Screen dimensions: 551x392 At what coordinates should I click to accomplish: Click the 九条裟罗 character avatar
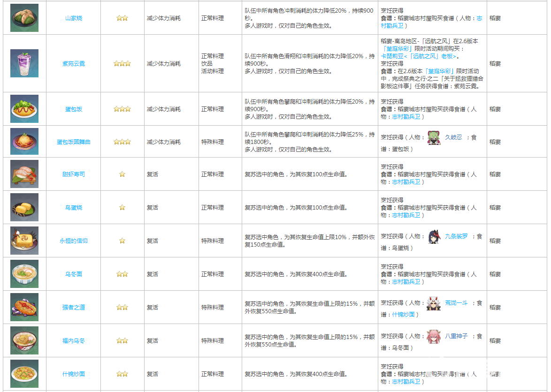tap(435, 236)
